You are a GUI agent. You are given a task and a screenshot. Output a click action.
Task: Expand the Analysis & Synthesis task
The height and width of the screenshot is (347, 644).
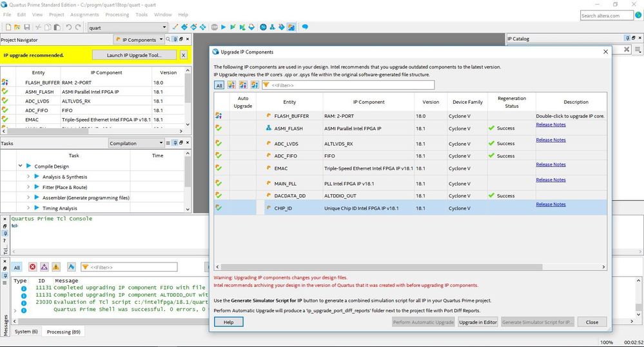28,176
